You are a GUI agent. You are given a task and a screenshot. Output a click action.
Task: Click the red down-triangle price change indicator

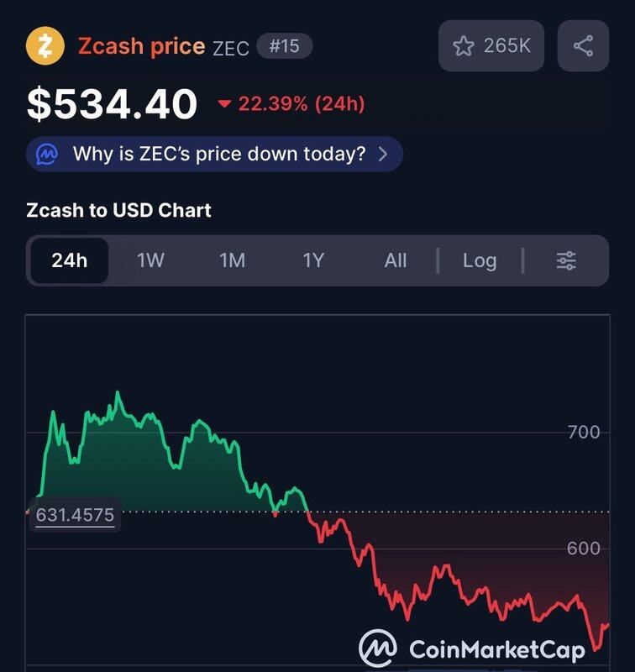pos(224,104)
